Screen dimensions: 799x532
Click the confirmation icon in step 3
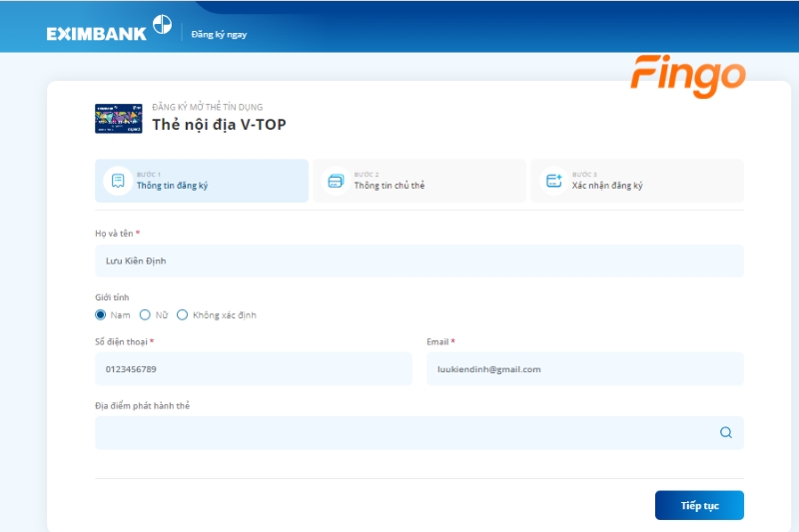[553, 181]
